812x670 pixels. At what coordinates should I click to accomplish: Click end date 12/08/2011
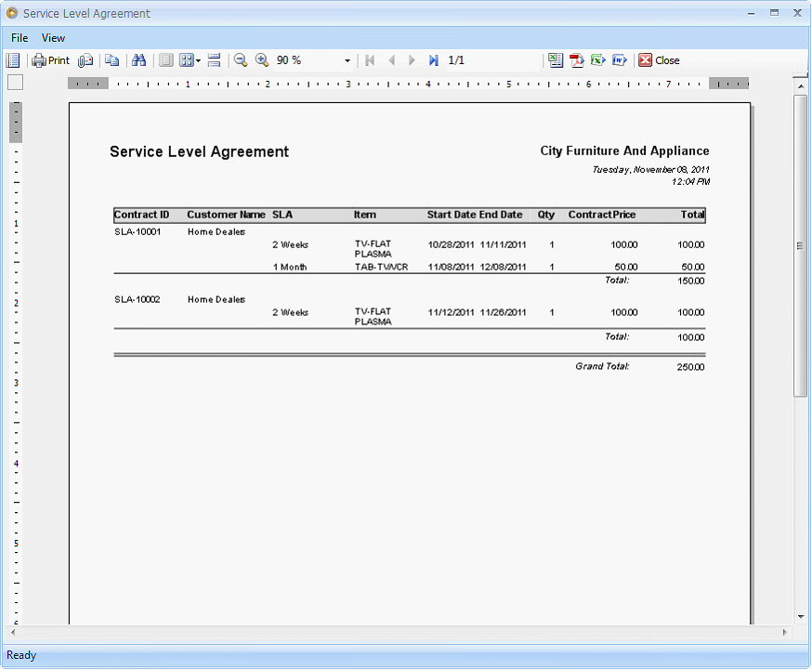(x=503, y=268)
